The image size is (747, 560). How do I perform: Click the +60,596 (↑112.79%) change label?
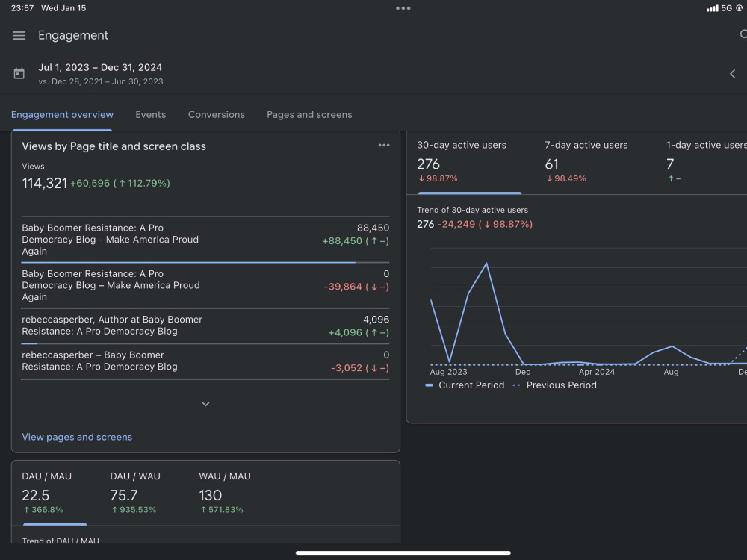(120, 184)
